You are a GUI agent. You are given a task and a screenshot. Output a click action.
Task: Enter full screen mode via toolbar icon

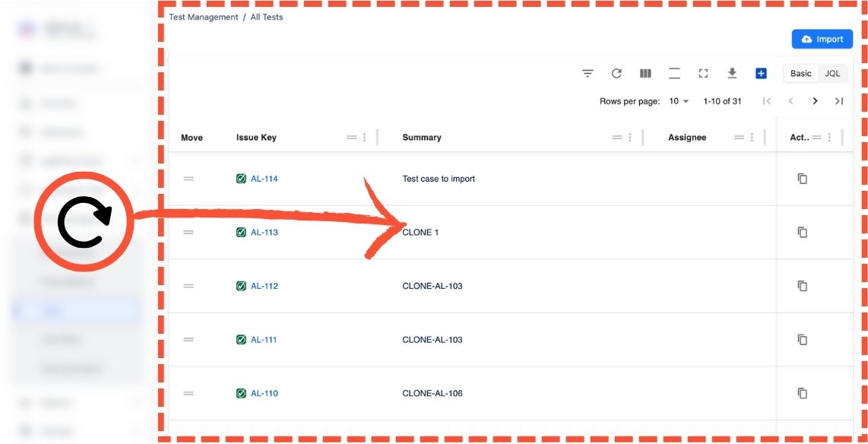click(x=703, y=74)
